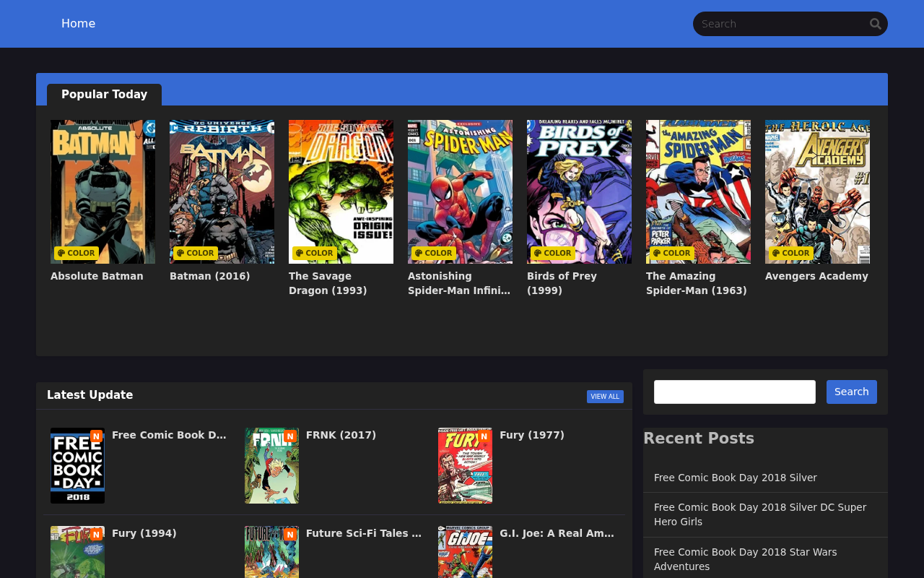The image size is (924, 578).
Task: Focus the sidebar search text box
Action: coord(735,392)
